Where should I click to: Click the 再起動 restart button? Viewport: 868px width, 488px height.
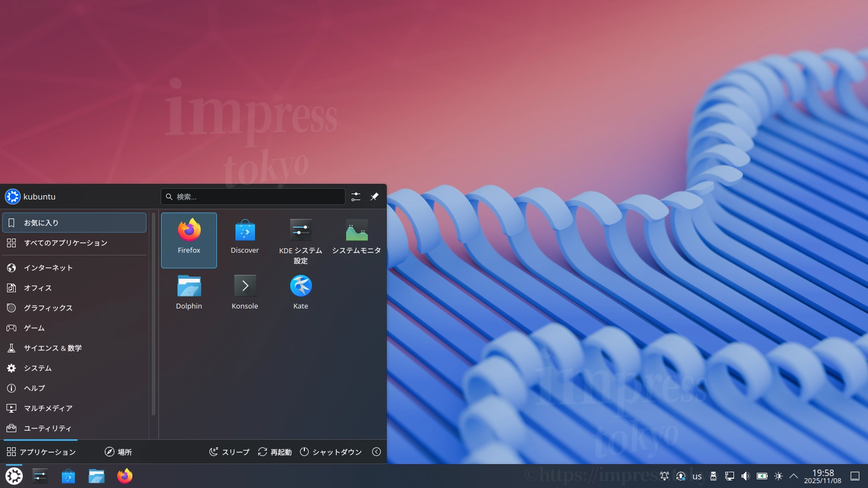(x=275, y=452)
